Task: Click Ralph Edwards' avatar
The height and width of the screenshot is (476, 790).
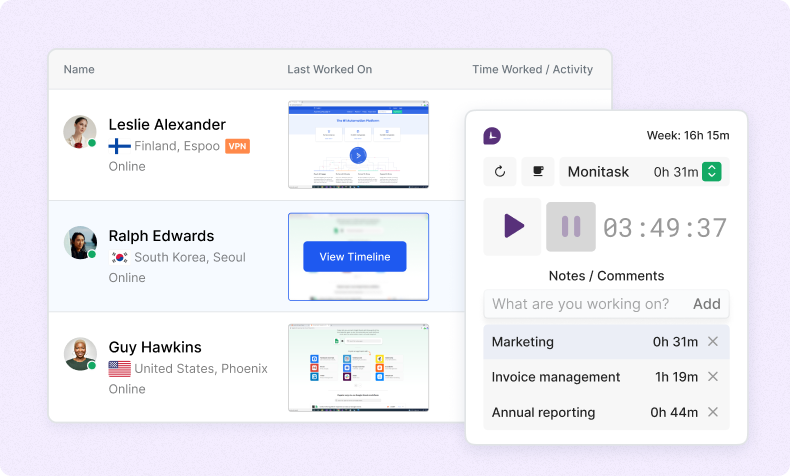Action: 80,243
